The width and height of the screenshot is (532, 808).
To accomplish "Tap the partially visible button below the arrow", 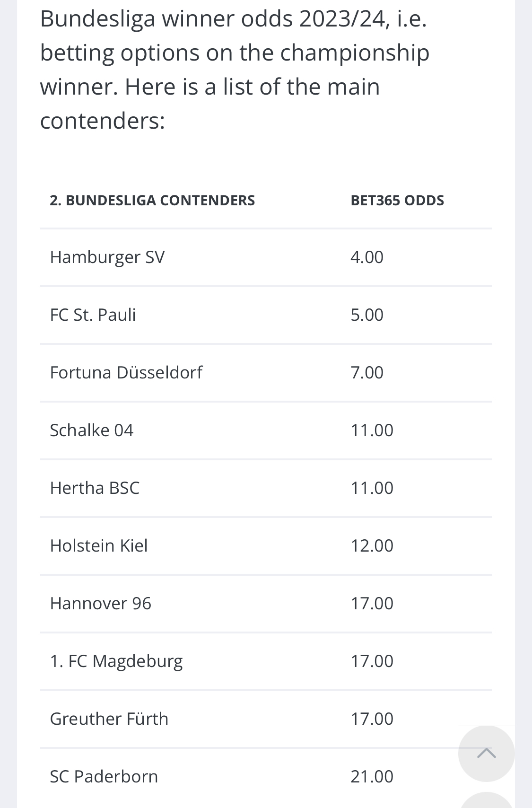I will pos(486,800).
